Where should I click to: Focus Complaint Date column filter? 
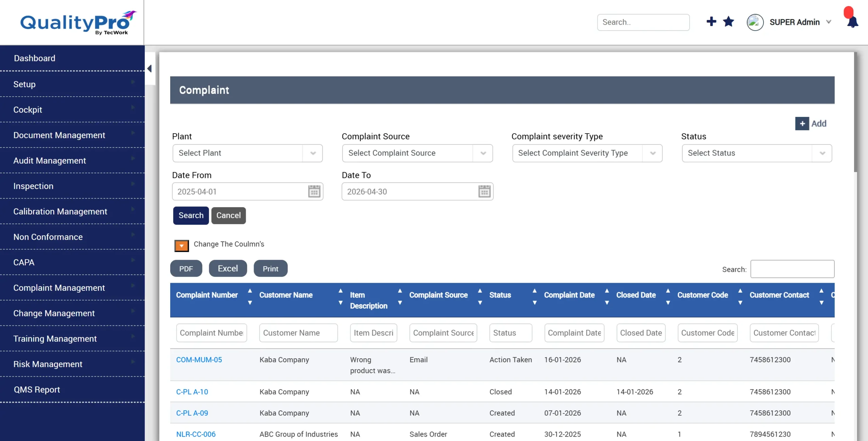(x=574, y=333)
